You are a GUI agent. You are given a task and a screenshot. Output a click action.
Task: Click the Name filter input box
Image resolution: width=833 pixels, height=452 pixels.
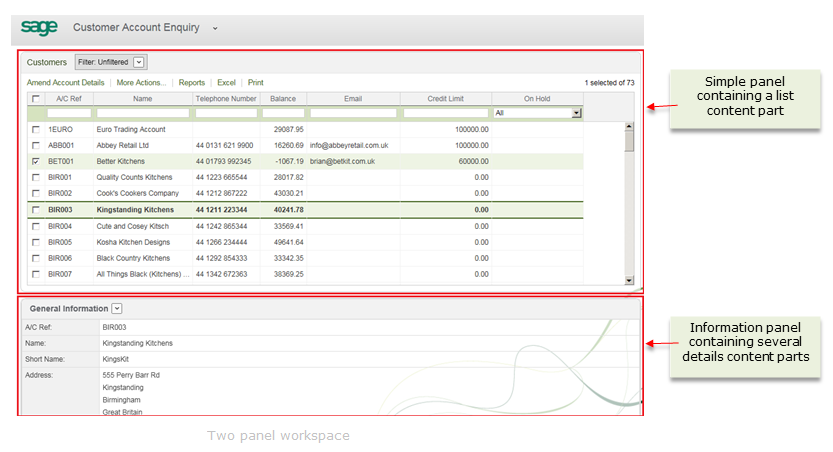pyautogui.click(x=143, y=113)
